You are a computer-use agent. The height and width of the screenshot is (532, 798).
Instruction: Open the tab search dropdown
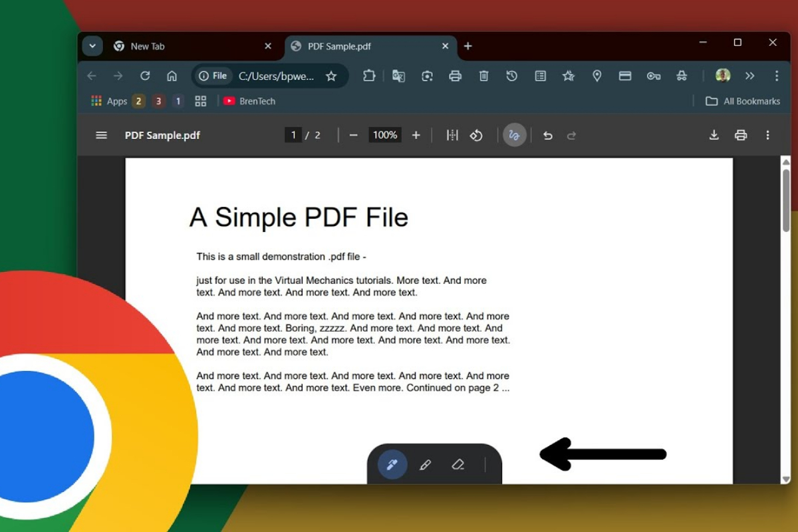[x=92, y=46]
